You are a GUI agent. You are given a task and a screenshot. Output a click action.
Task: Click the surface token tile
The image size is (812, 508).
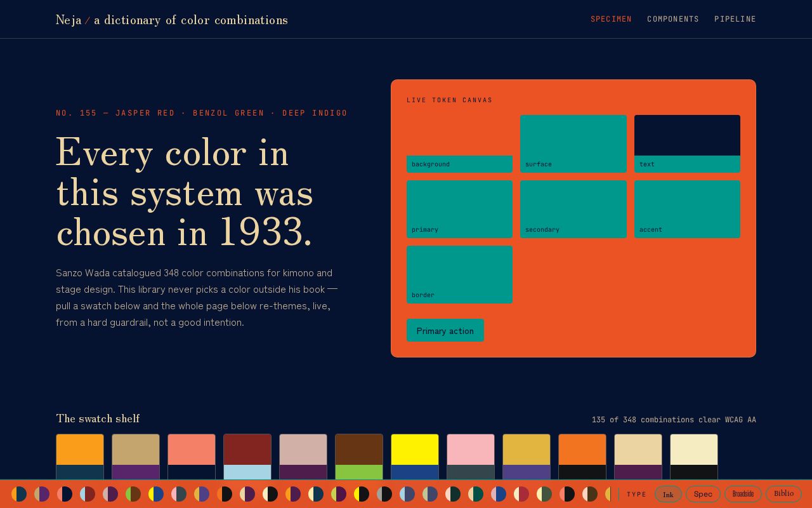573,144
